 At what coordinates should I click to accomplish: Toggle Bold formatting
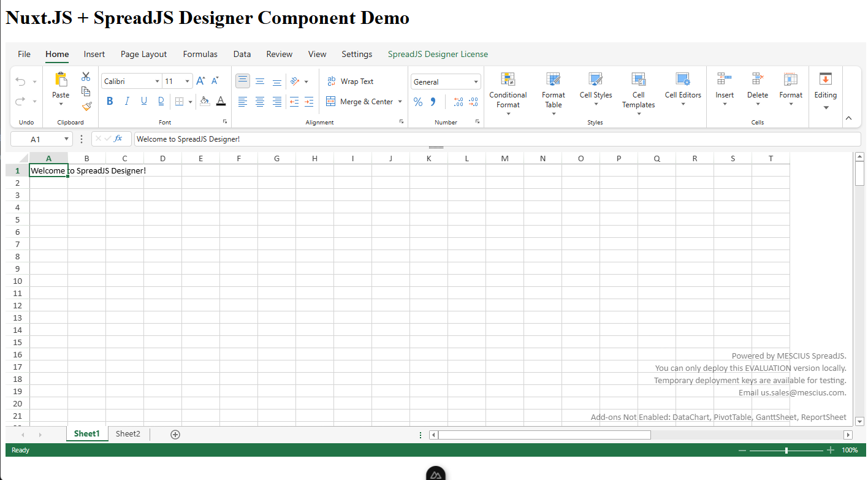[110, 101]
